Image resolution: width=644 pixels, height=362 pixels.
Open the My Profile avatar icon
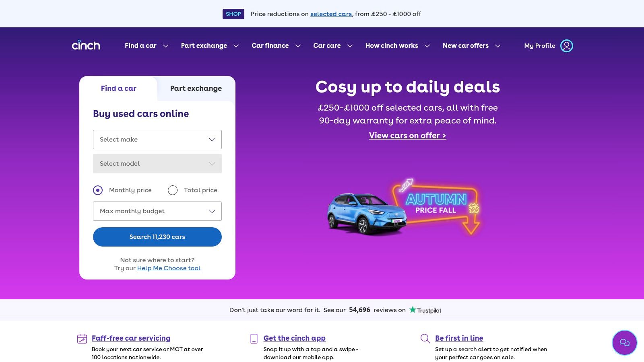click(567, 46)
